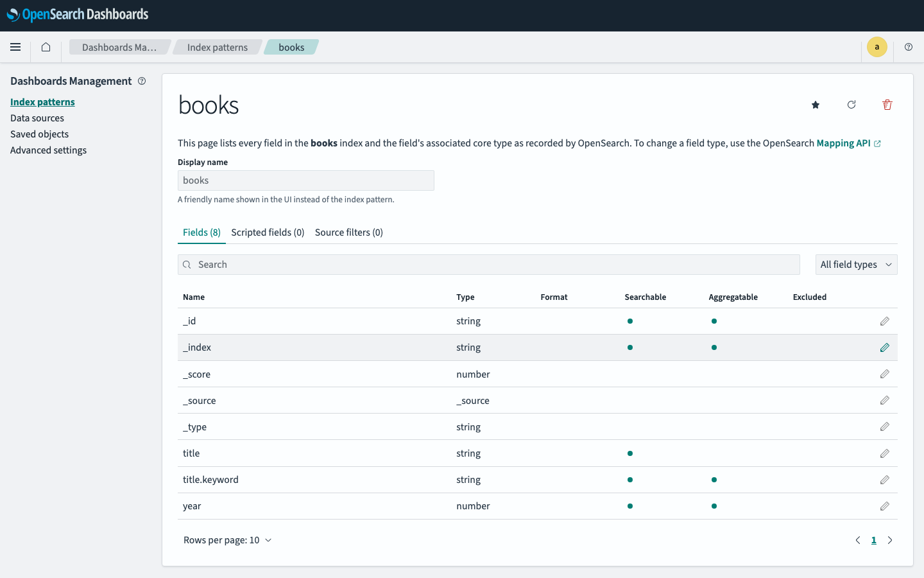The width and height of the screenshot is (924, 578).
Task: Select the Fields (8) tab
Action: point(201,232)
